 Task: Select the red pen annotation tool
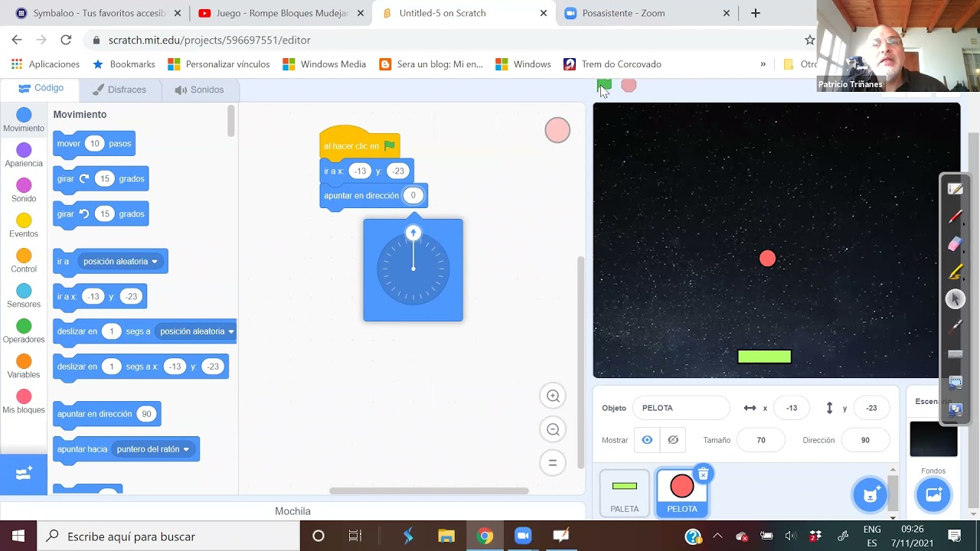point(955,217)
